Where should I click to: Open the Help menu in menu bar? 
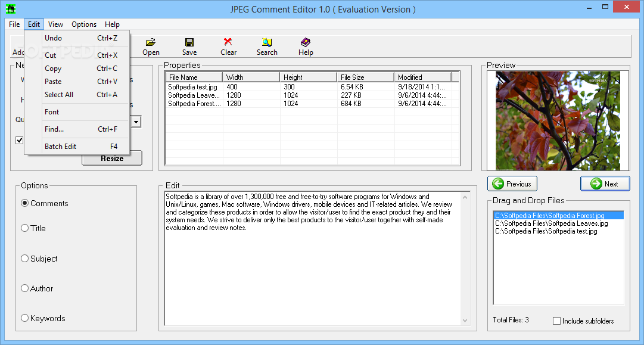pyautogui.click(x=112, y=24)
